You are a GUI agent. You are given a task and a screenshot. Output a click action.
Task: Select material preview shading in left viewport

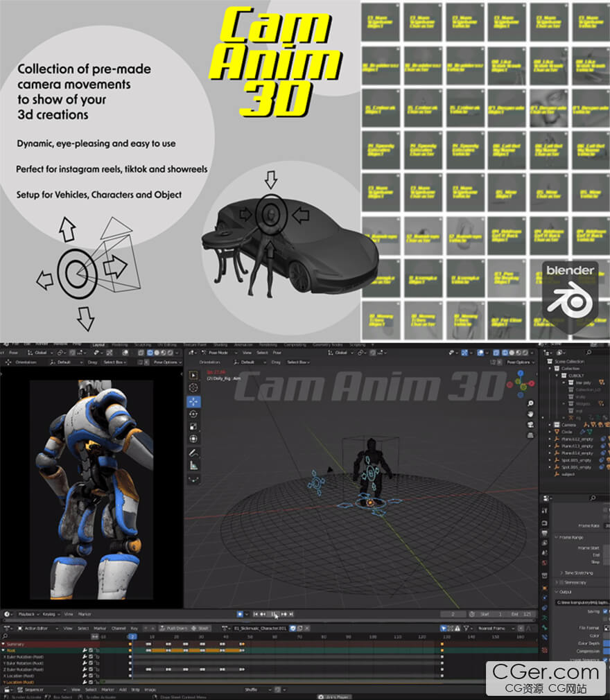pos(164,353)
